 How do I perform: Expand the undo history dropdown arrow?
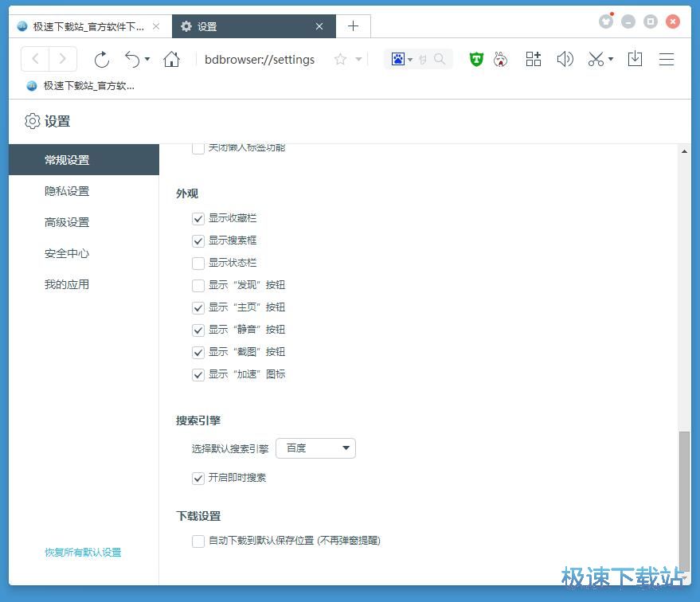click(147, 59)
